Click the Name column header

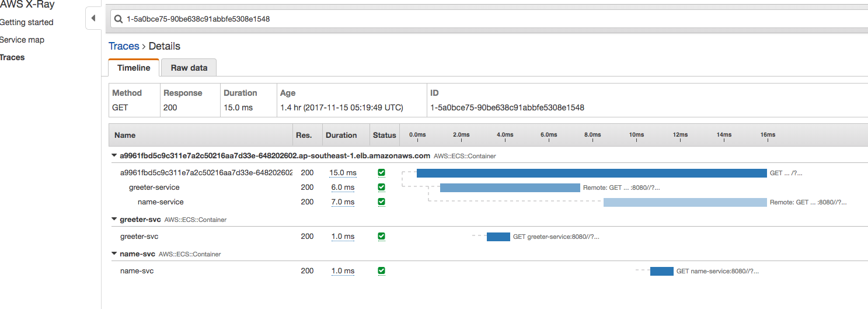(x=125, y=135)
